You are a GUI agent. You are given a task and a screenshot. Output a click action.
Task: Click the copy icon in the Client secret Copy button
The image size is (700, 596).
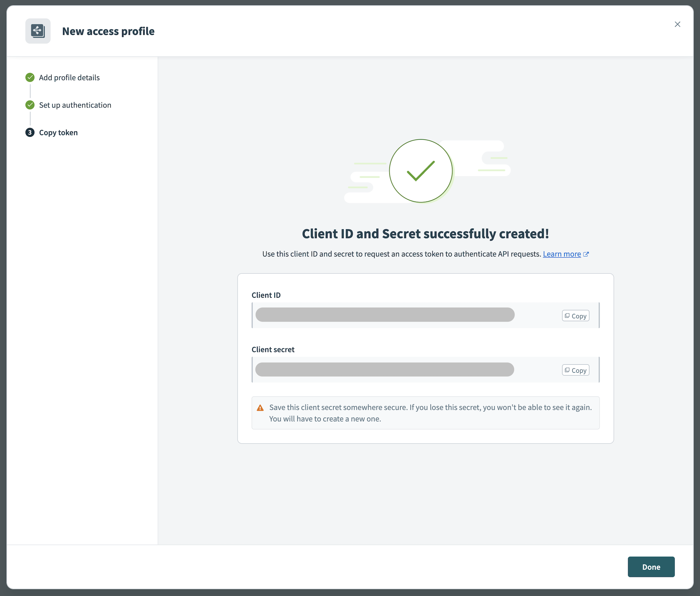click(x=568, y=370)
